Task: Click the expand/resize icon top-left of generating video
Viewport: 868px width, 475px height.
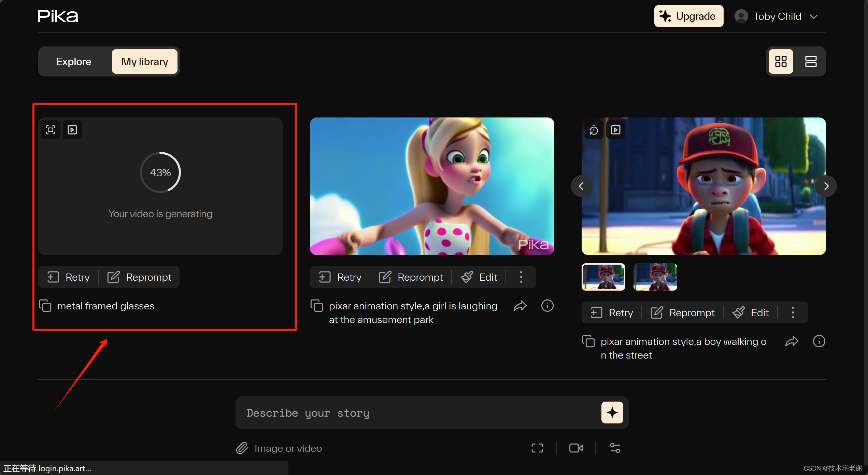Action: coord(50,130)
